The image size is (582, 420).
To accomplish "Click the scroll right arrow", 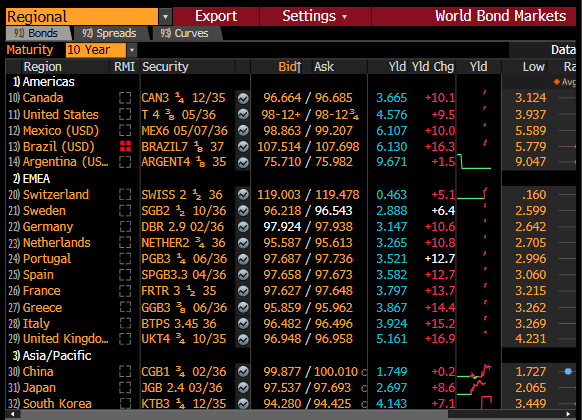I will coord(568,414).
